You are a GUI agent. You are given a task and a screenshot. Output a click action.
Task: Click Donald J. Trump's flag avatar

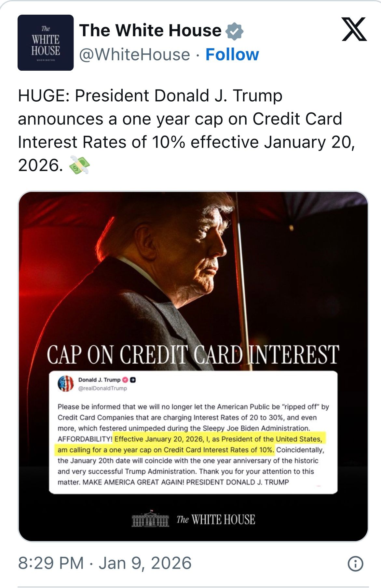pos(66,383)
